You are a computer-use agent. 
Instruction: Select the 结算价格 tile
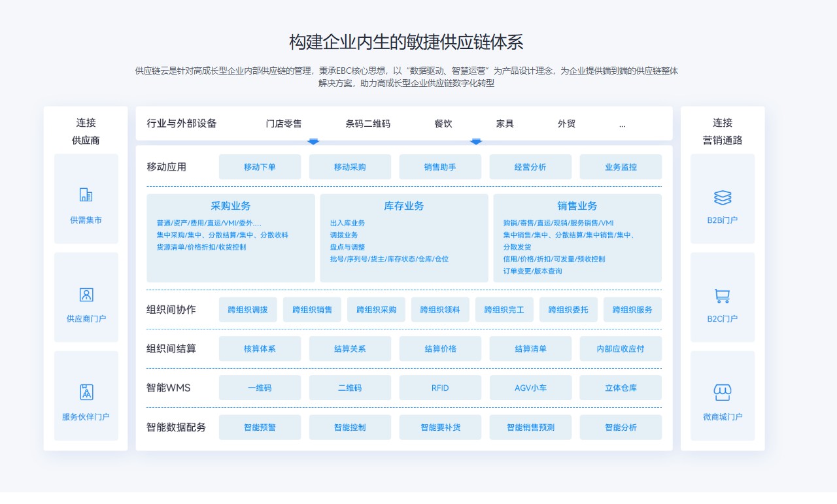[x=440, y=348]
